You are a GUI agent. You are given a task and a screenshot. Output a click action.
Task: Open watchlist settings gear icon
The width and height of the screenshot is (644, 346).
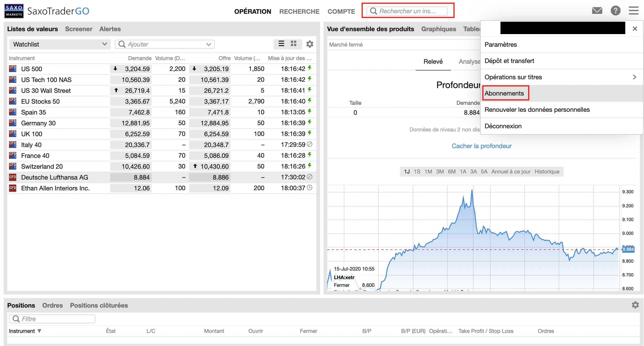click(310, 44)
